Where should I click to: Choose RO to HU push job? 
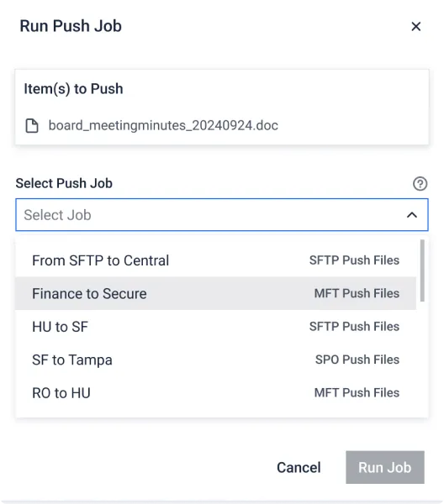click(216, 393)
